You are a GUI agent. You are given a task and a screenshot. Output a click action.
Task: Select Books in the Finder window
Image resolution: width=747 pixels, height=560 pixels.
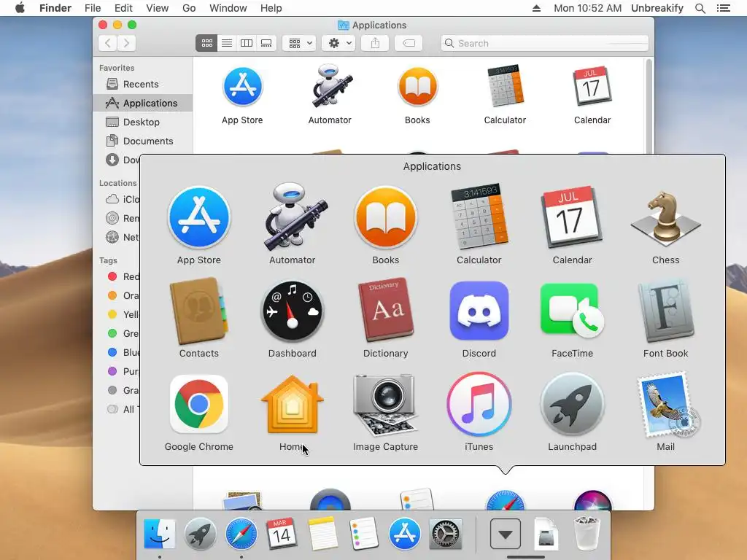pyautogui.click(x=417, y=87)
